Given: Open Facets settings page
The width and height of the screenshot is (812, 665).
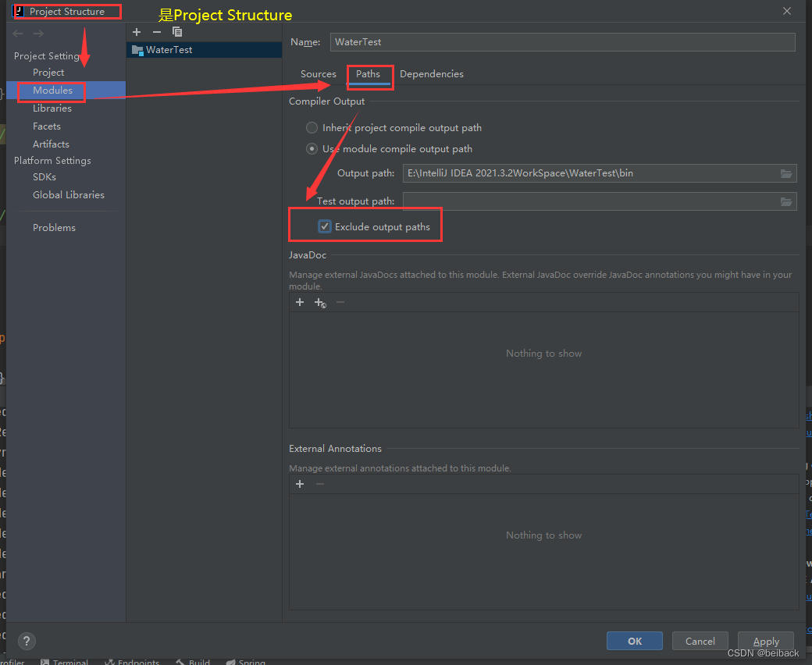Looking at the screenshot, I should click(x=47, y=126).
